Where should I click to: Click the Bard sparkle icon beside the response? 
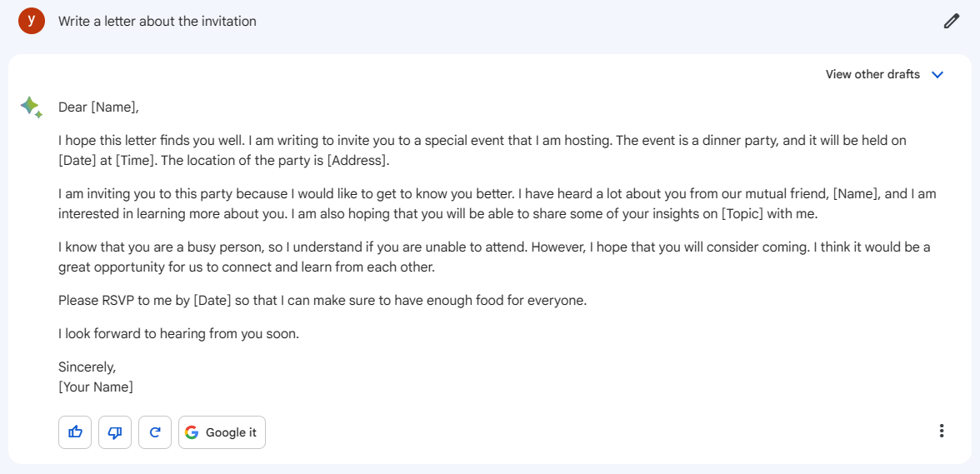(x=32, y=107)
